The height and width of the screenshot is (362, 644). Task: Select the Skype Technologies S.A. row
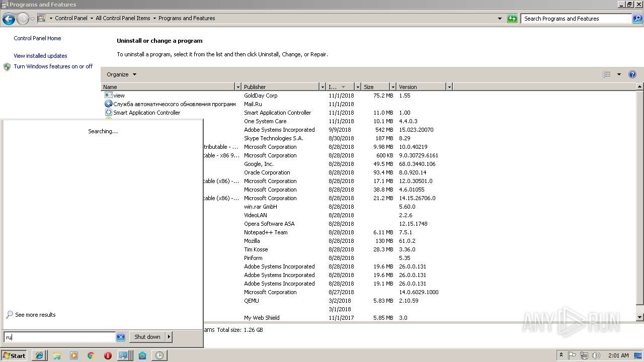pyautogui.click(x=274, y=138)
